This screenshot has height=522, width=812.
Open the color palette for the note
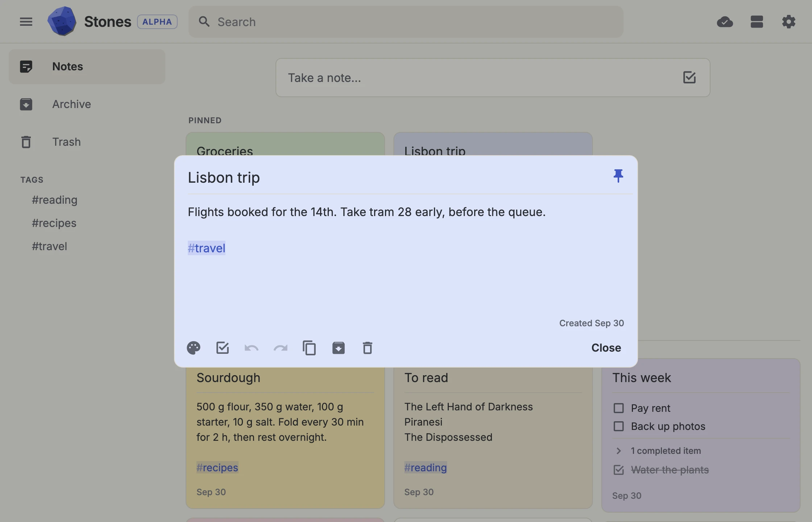pos(194,348)
